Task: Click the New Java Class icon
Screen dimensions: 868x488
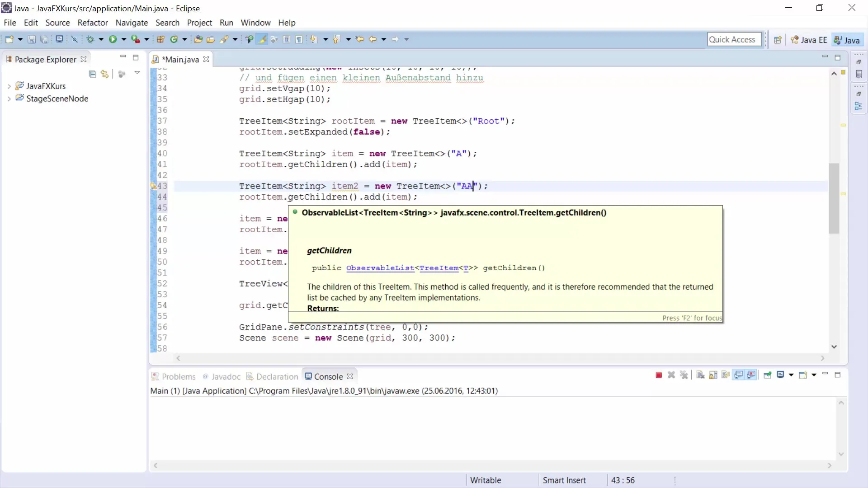Action: (174, 40)
